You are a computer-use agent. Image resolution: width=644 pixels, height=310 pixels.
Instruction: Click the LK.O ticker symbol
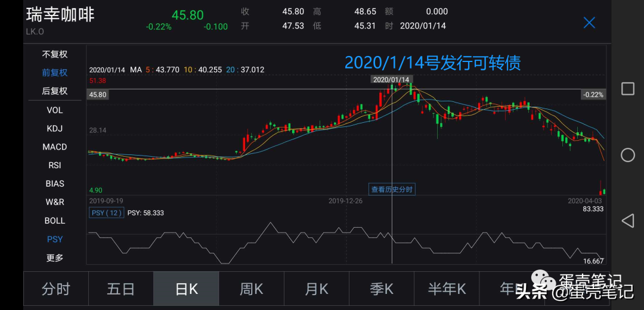coord(35,32)
